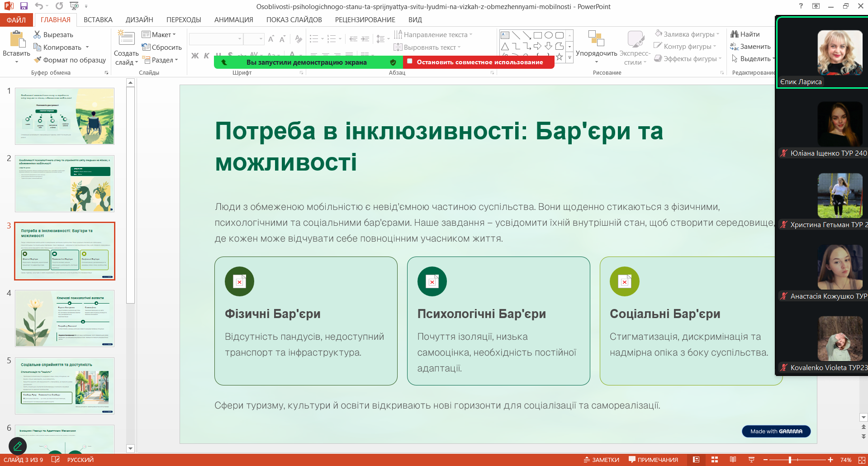Pick the oval shape in shapes gallery
Image resolution: width=868 pixels, height=466 pixels.
(x=549, y=35)
